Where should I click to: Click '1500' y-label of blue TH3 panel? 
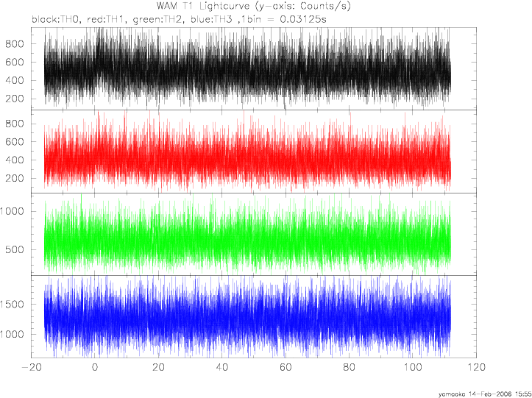(x=13, y=305)
